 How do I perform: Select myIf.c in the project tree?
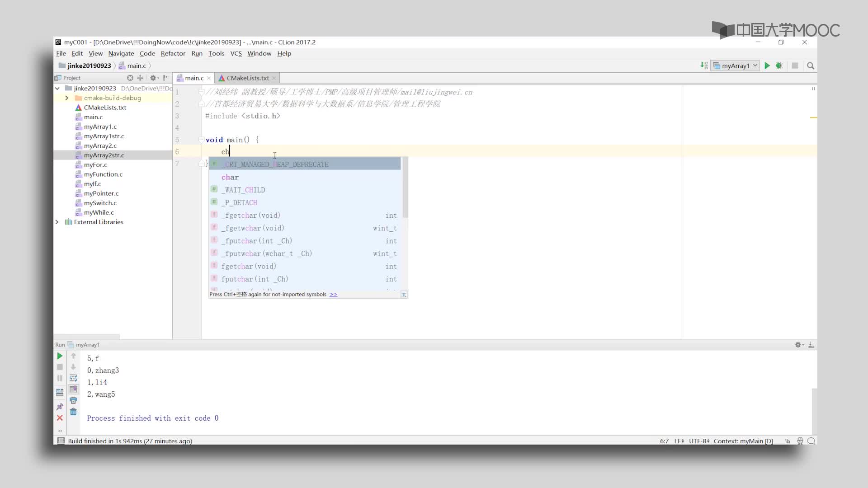[x=92, y=184]
